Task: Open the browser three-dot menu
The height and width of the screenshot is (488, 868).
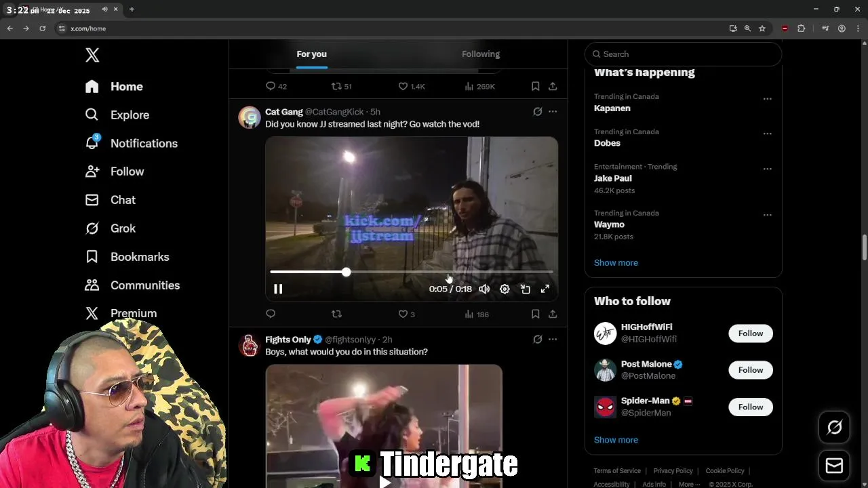Action: 858,28
